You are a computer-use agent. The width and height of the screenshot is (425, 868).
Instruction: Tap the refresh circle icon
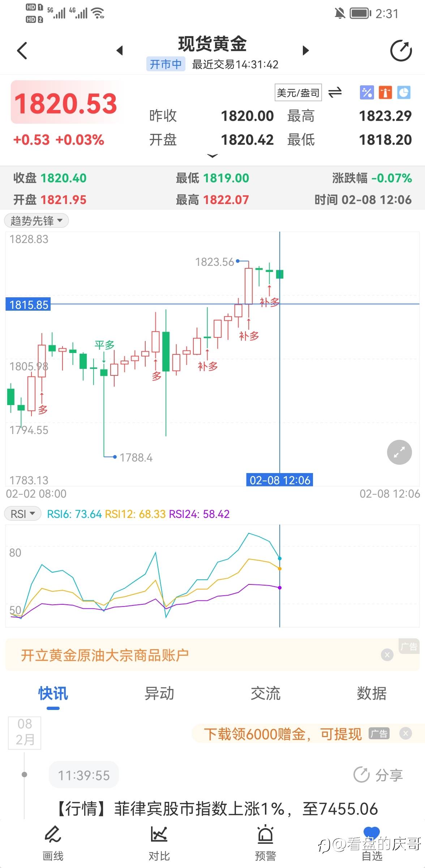coord(401,51)
